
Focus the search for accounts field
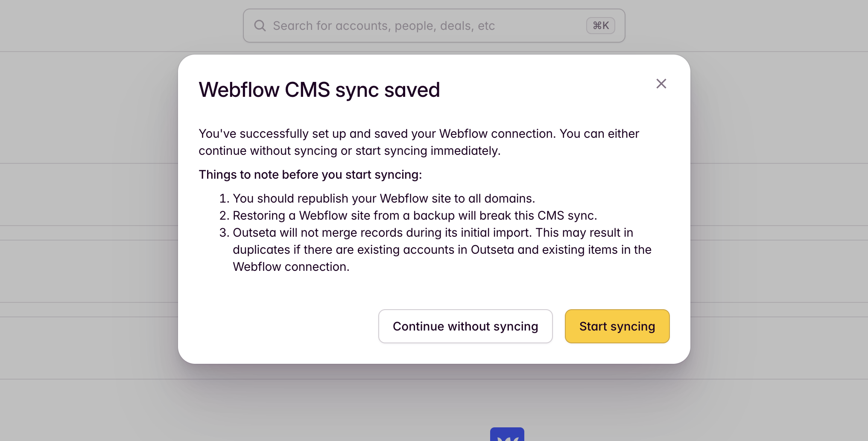pos(434,26)
